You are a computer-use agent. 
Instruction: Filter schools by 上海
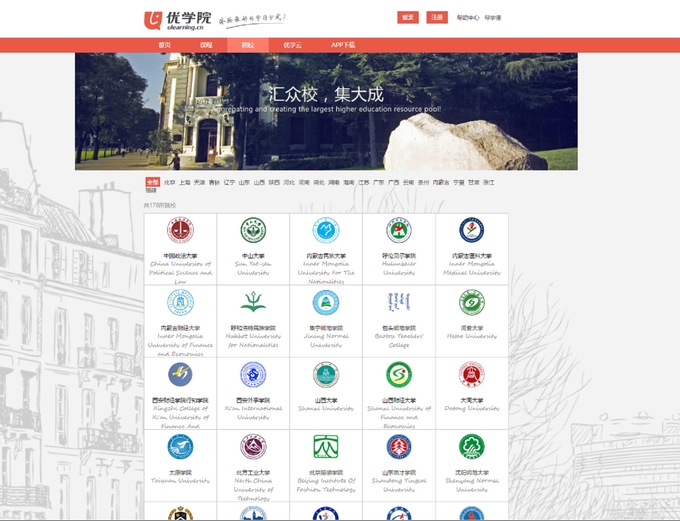(185, 183)
